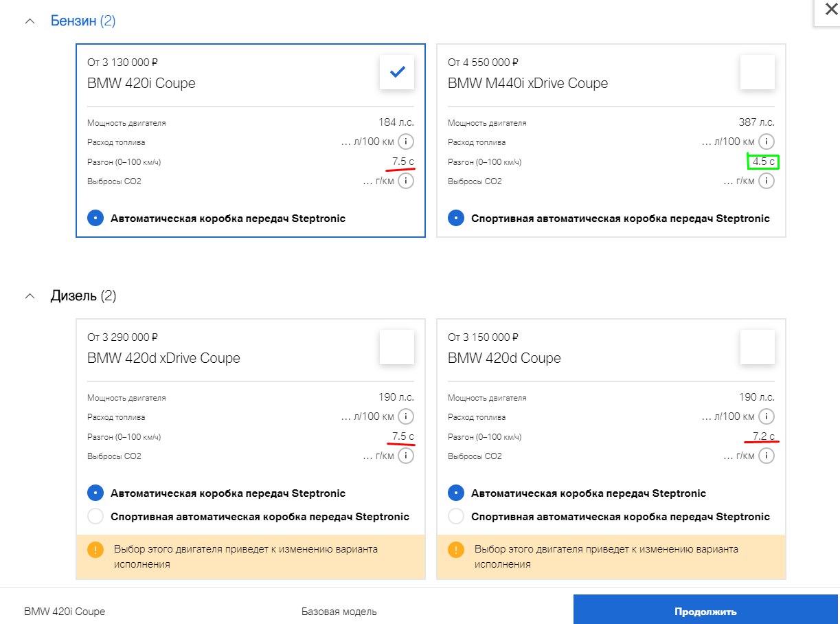
Task: Open CO2 emissions info for BMW M440i xDrive Coupe
Action: (767, 181)
